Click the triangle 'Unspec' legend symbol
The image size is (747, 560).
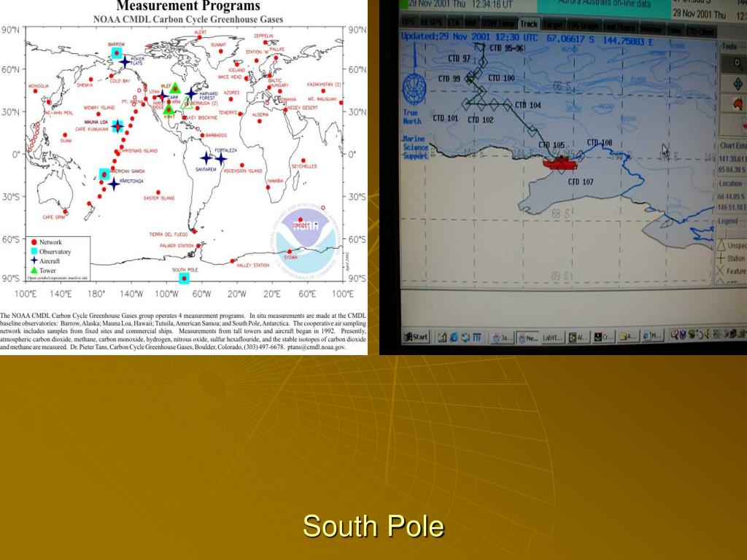click(721, 245)
